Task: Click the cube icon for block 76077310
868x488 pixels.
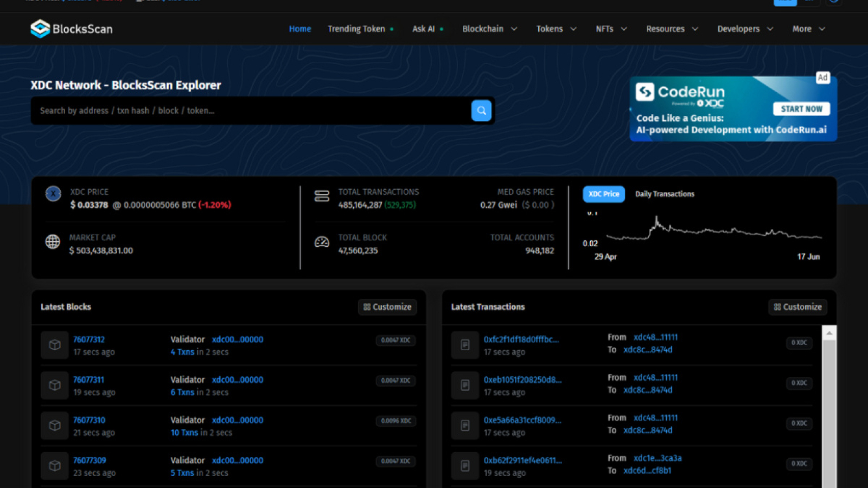Action: point(55,426)
